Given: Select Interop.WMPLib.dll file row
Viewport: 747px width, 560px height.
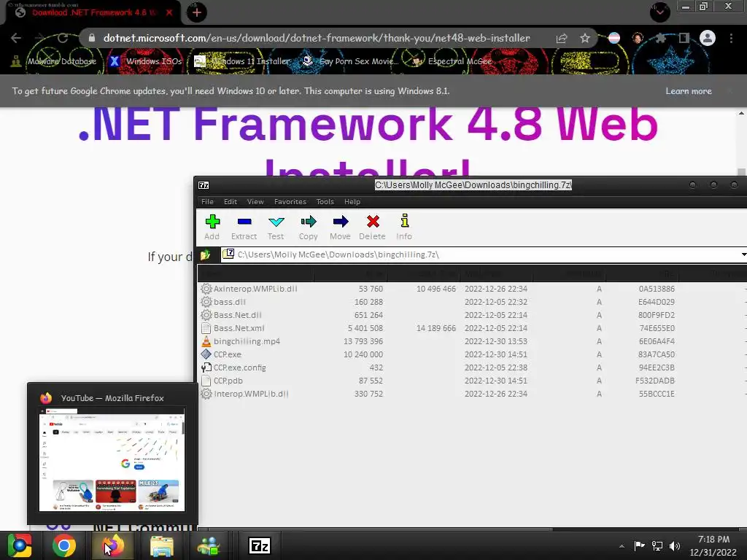Looking at the screenshot, I should [x=472, y=394].
